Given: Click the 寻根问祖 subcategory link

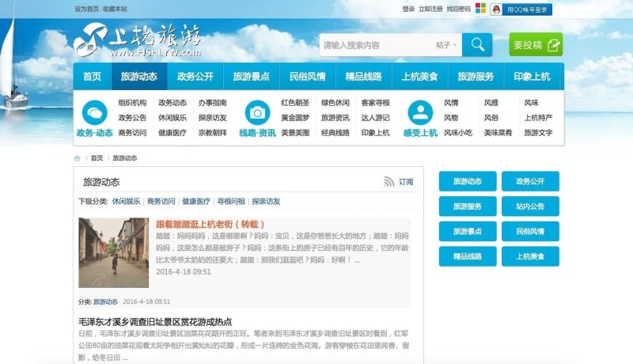Looking at the screenshot, I should coord(231,201).
